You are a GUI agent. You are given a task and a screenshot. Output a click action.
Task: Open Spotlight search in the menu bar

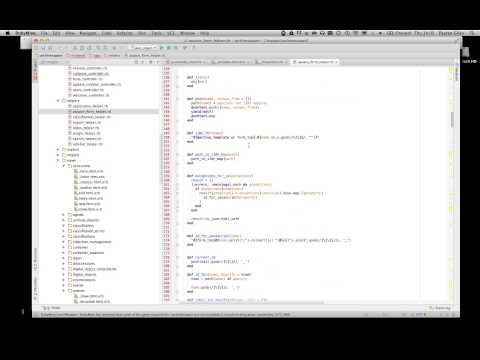[x=472, y=33]
